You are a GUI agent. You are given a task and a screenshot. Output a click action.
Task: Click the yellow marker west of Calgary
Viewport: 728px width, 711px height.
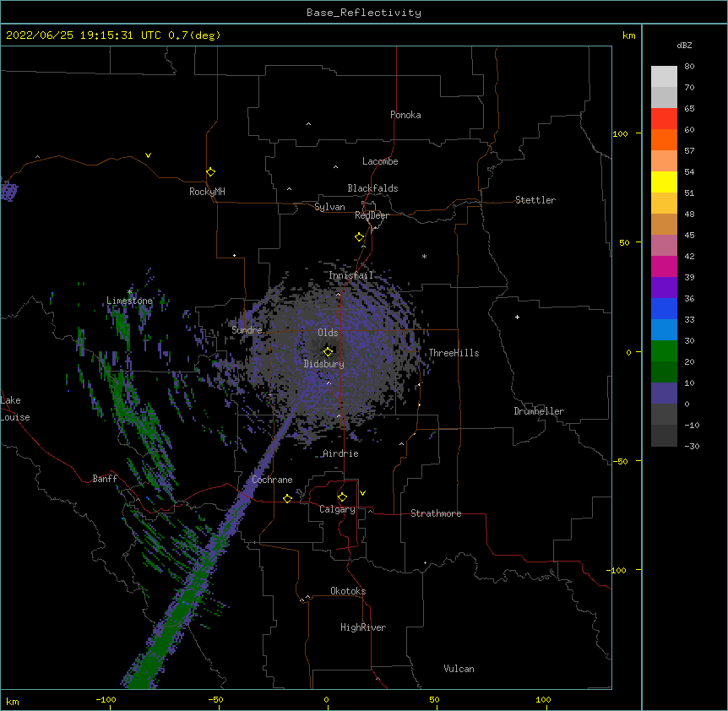[287, 498]
